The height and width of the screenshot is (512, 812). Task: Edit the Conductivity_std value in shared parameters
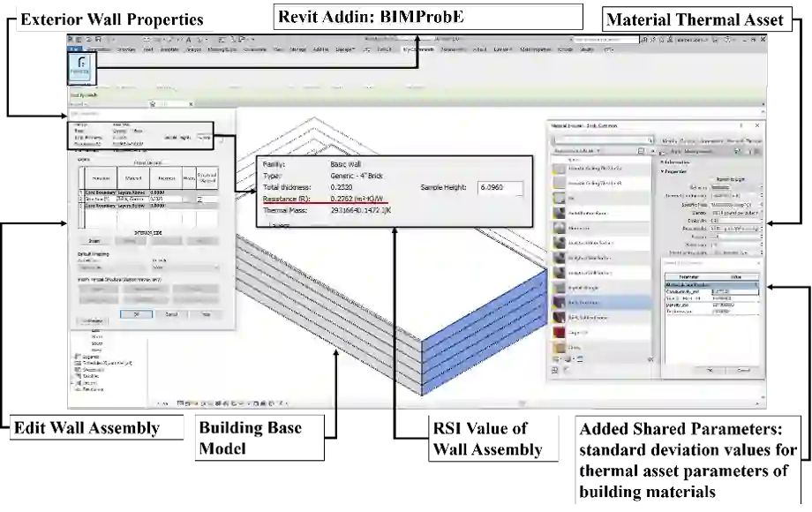tap(734, 291)
